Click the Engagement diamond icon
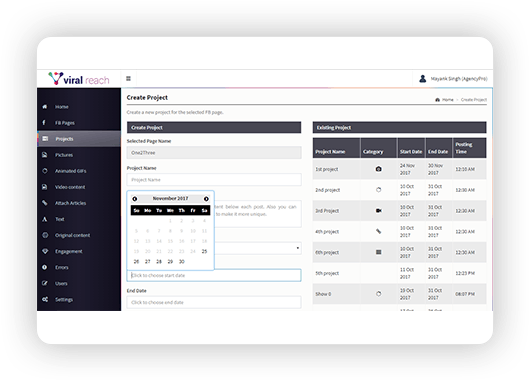 click(x=45, y=251)
